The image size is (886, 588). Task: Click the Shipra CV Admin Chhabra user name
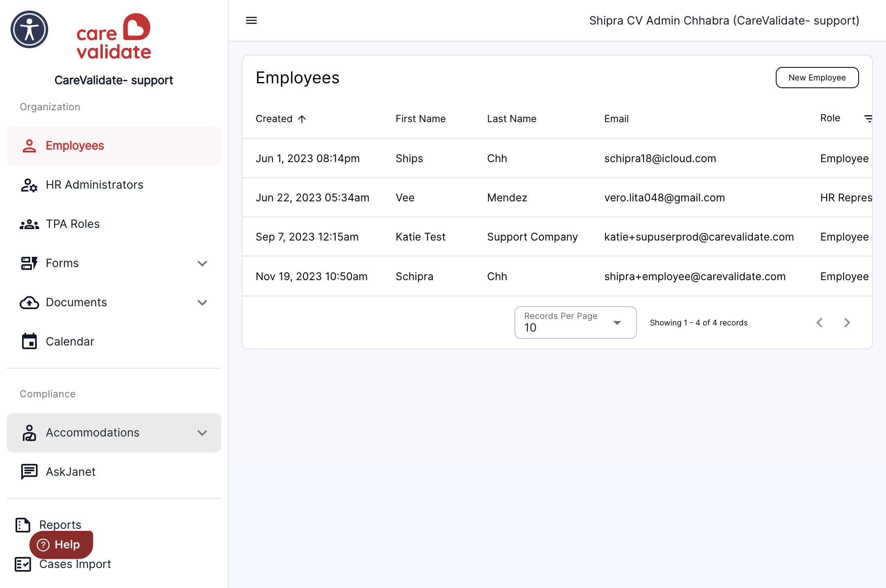(x=724, y=20)
